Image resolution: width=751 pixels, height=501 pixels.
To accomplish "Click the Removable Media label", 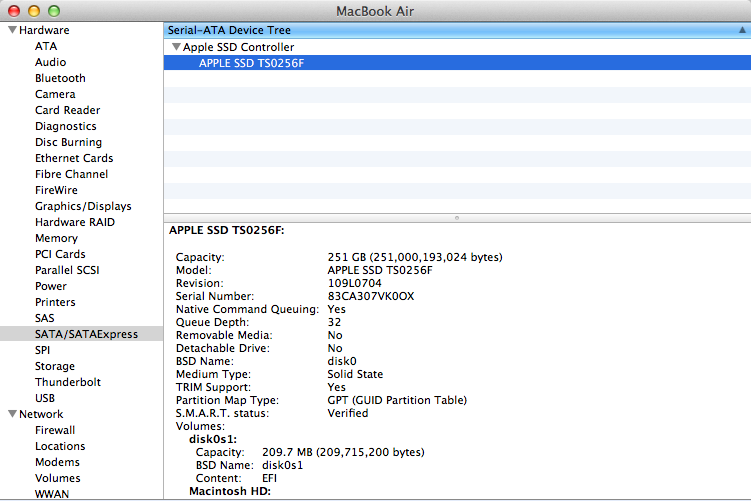I will 224,335.
